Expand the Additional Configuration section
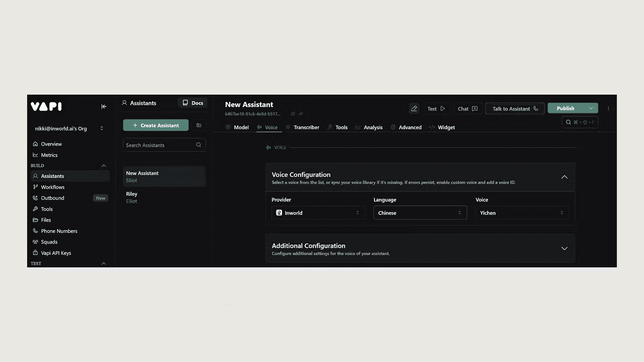This screenshot has height=362, width=644. tap(564, 249)
